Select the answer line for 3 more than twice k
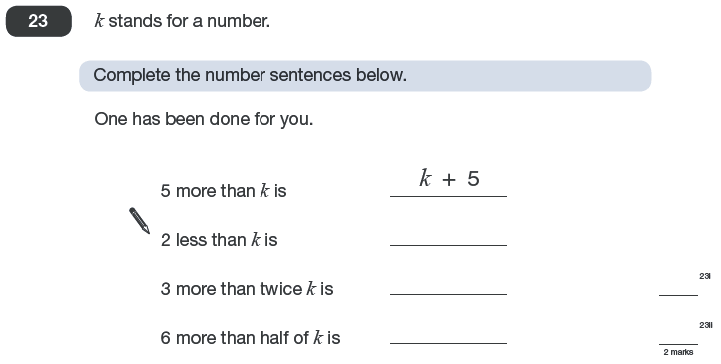This screenshot has width=721, height=364. [x=448, y=294]
